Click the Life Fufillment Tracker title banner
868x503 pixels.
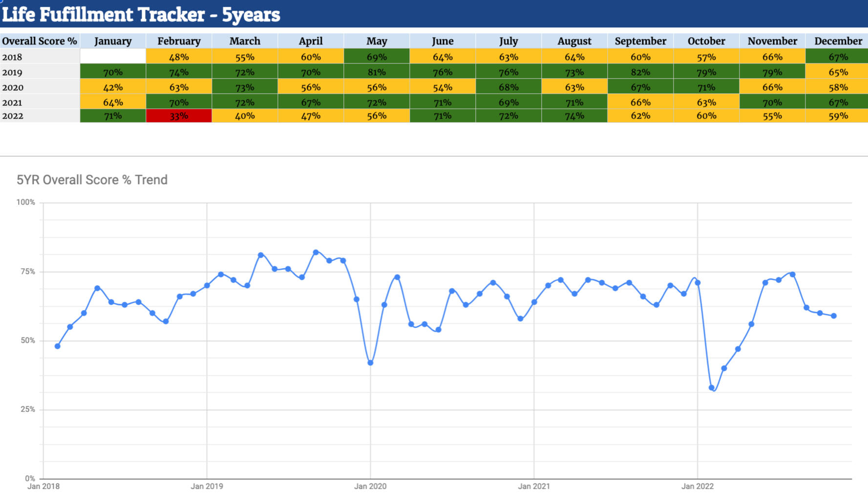[141, 15]
